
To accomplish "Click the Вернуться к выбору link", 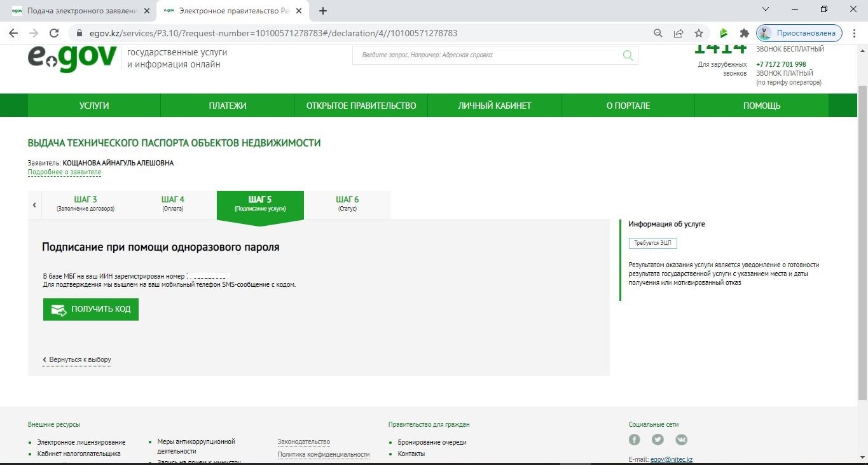I will (77, 360).
